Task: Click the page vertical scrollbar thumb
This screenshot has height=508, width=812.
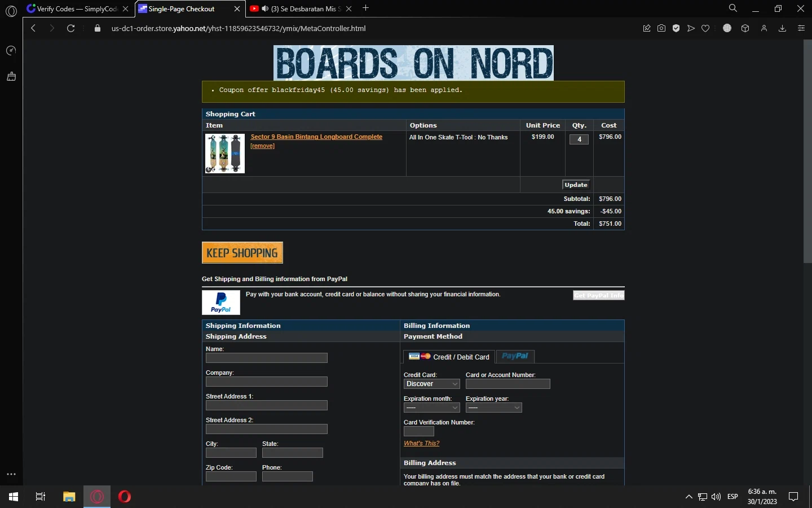Action: point(807,151)
